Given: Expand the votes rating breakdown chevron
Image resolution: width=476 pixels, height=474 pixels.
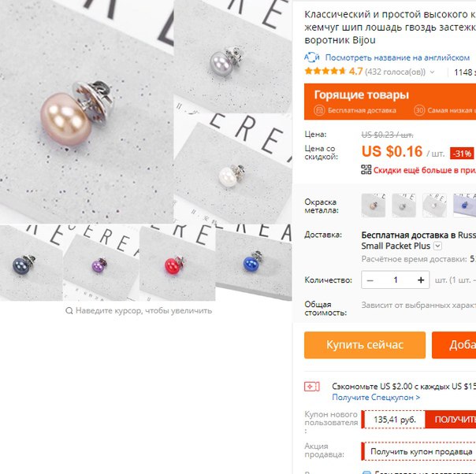Looking at the screenshot, I should 433,72.
